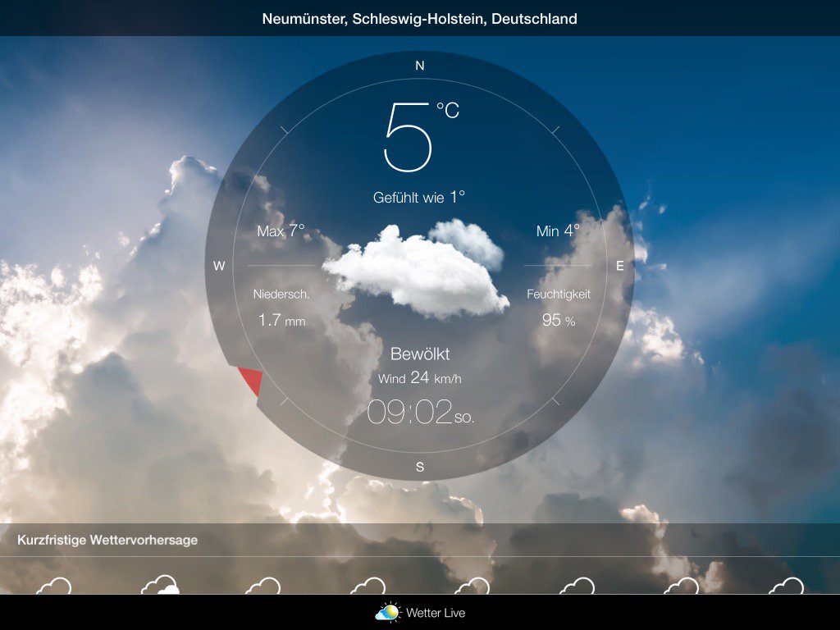Select the 'Min 4°' value
This screenshot has width=840, height=630.
point(558,231)
